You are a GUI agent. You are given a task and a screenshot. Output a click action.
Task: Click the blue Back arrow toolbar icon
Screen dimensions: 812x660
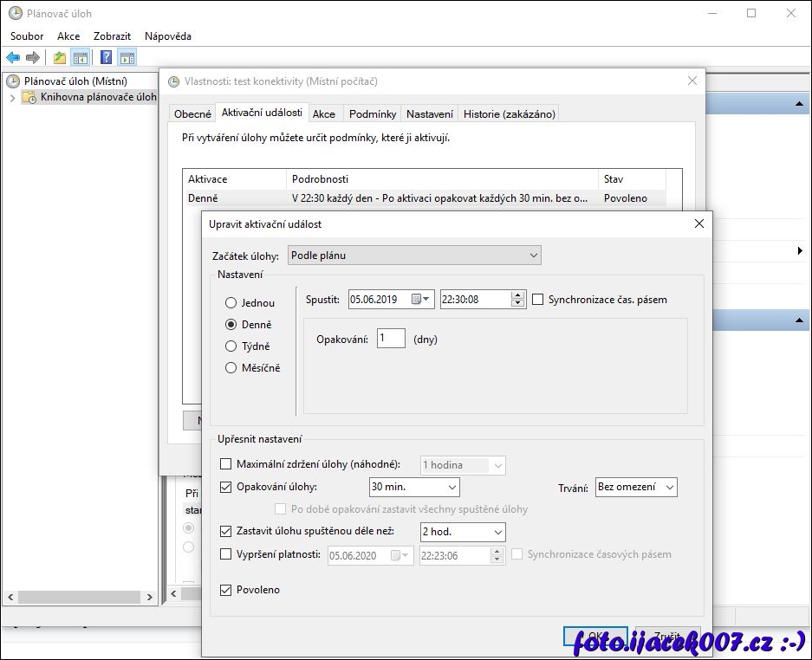tap(13, 58)
